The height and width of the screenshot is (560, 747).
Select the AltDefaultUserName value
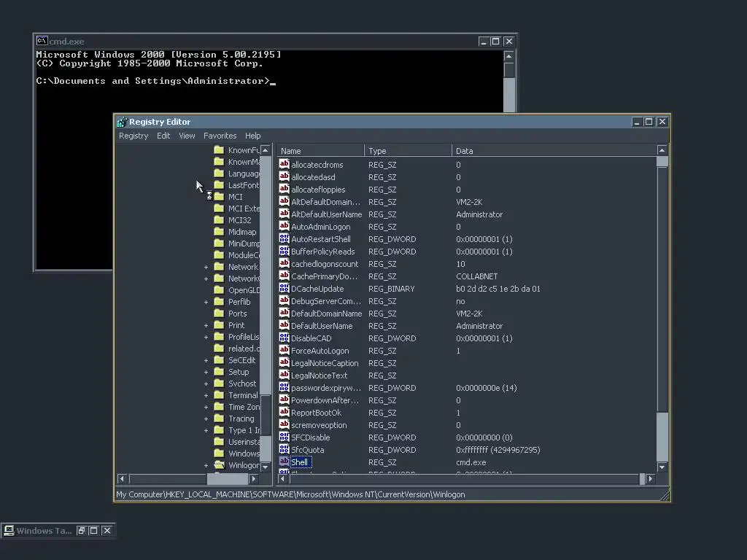point(326,214)
